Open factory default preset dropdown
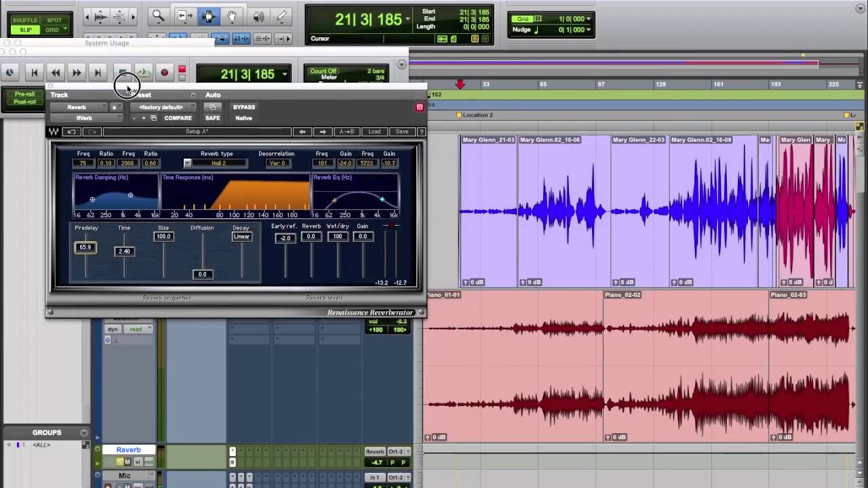868x488 pixels. pyautogui.click(x=164, y=107)
